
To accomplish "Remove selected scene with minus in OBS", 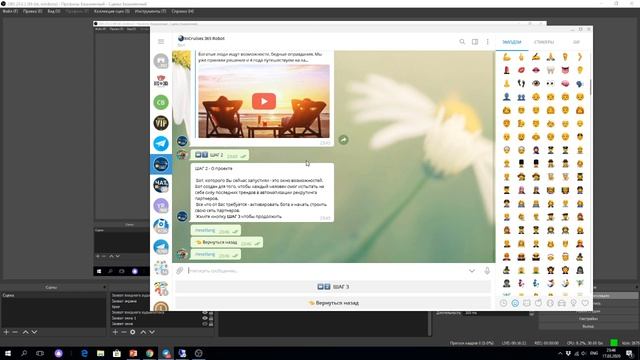I will tap(15, 332).
